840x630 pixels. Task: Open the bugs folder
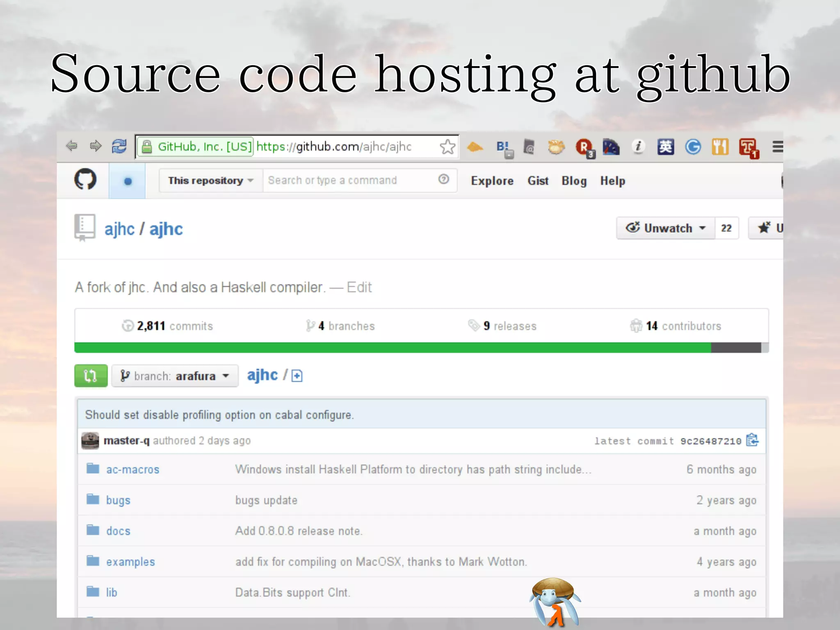[x=118, y=500]
